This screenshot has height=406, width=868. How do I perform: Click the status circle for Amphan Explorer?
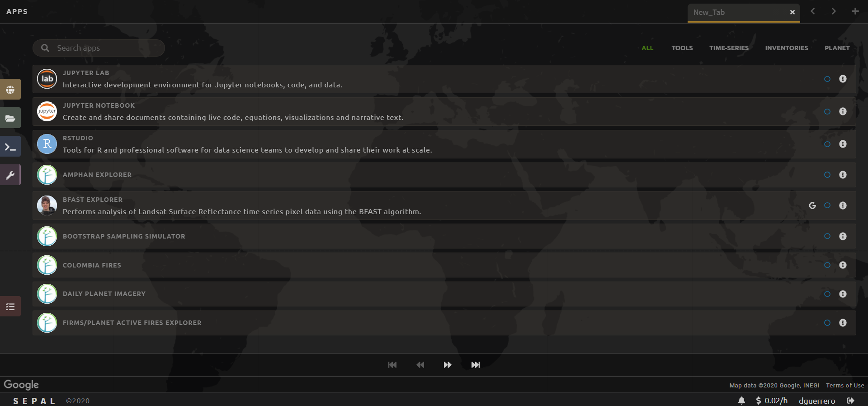click(827, 175)
